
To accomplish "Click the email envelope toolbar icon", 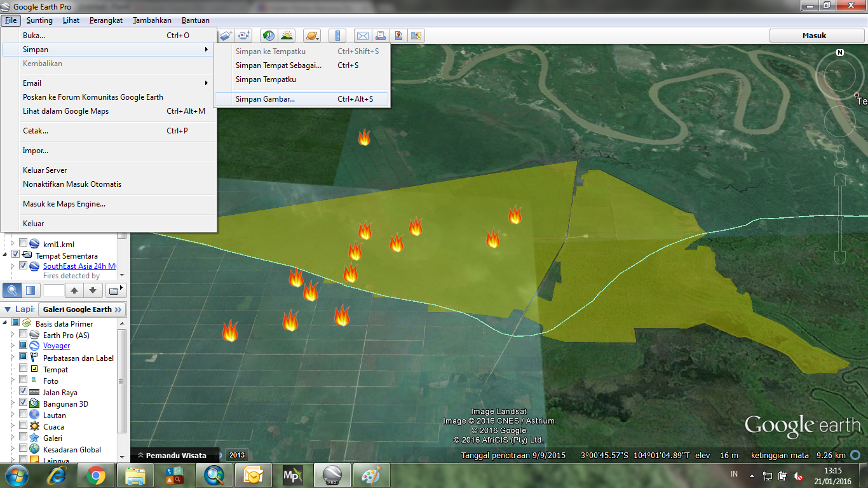I will coord(362,36).
